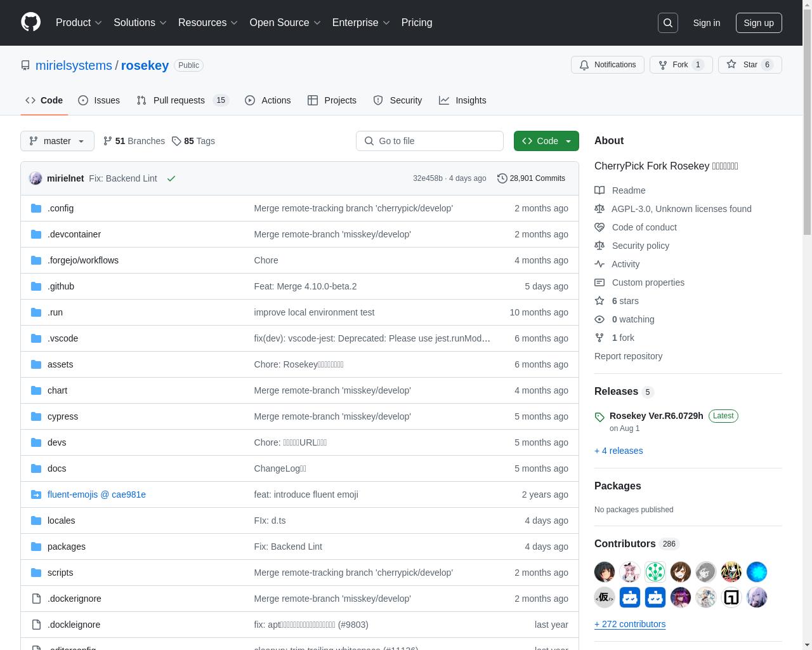Expand the Open Source menu
812x650 pixels.
[x=285, y=23]
